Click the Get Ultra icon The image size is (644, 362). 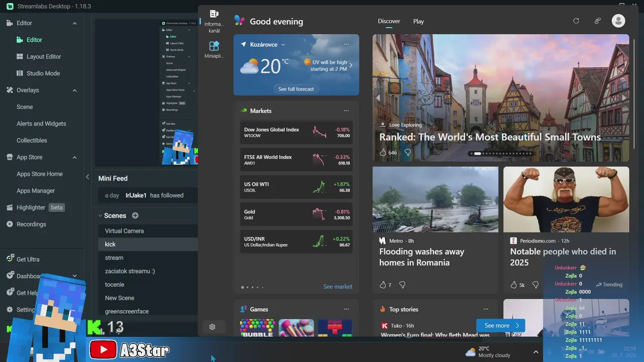(10, 258)
